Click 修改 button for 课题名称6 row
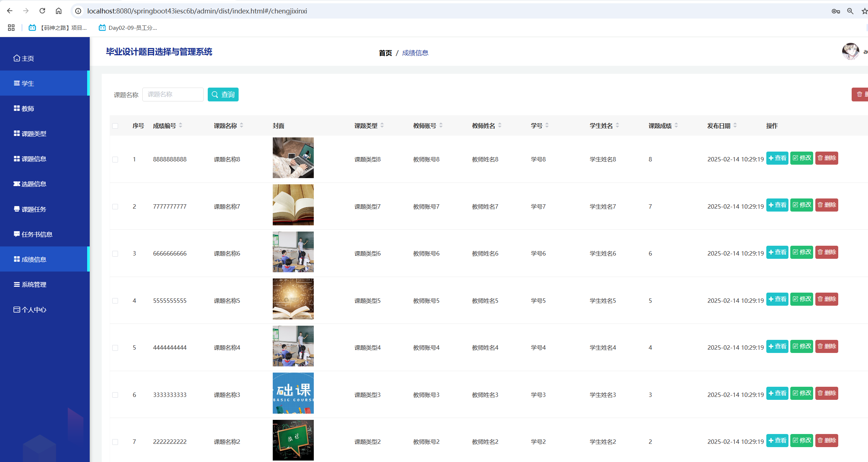The height and width of the screenshot is (462, 868). [802, 252]
